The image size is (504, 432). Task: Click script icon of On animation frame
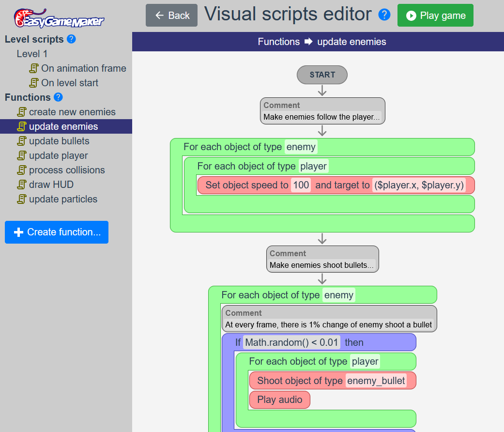34,68
